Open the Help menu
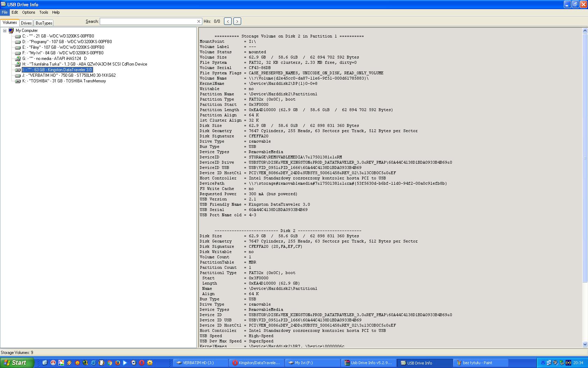 [x=56, y=12]
